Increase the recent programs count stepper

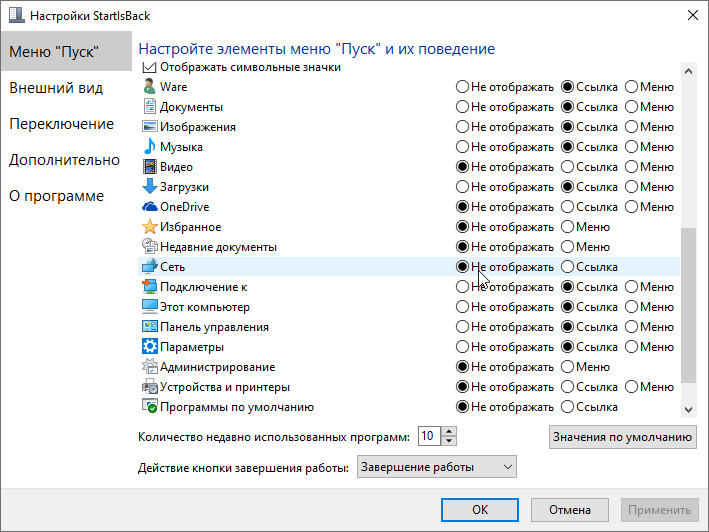coord(449,431)
